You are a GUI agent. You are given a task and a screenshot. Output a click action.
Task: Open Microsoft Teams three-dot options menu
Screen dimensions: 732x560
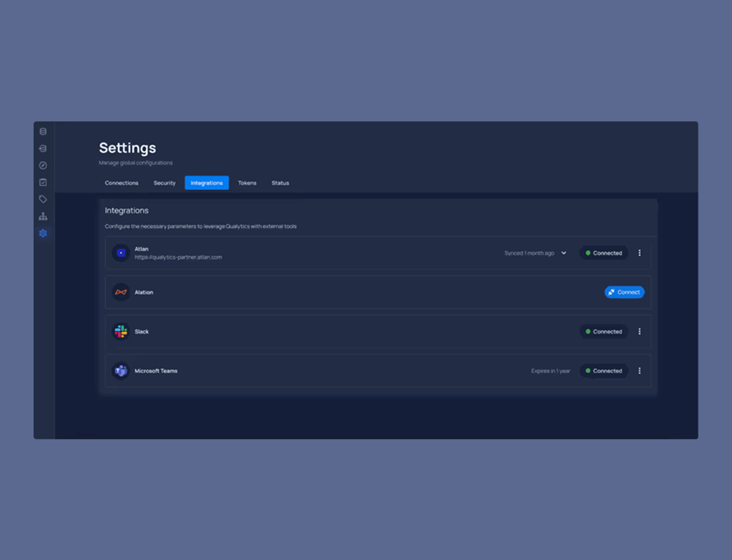640,371
